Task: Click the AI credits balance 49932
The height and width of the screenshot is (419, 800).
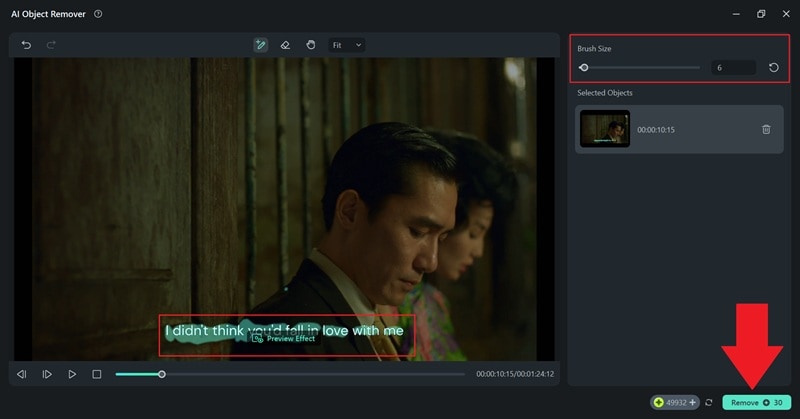Action: coord(674,403)
